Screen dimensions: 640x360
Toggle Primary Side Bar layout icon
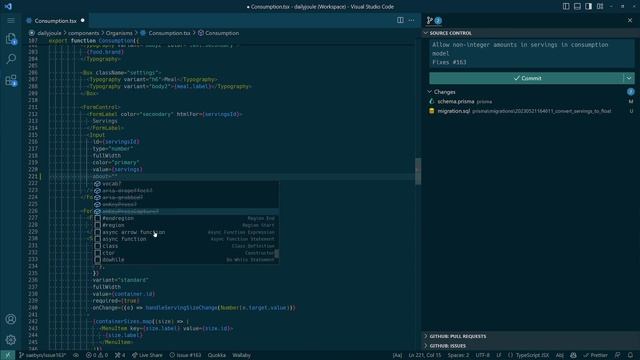click(566, 7)
